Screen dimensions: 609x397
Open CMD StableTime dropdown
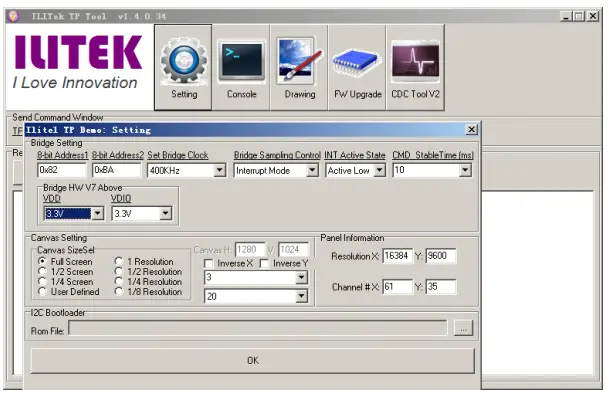tap(465, 170)
